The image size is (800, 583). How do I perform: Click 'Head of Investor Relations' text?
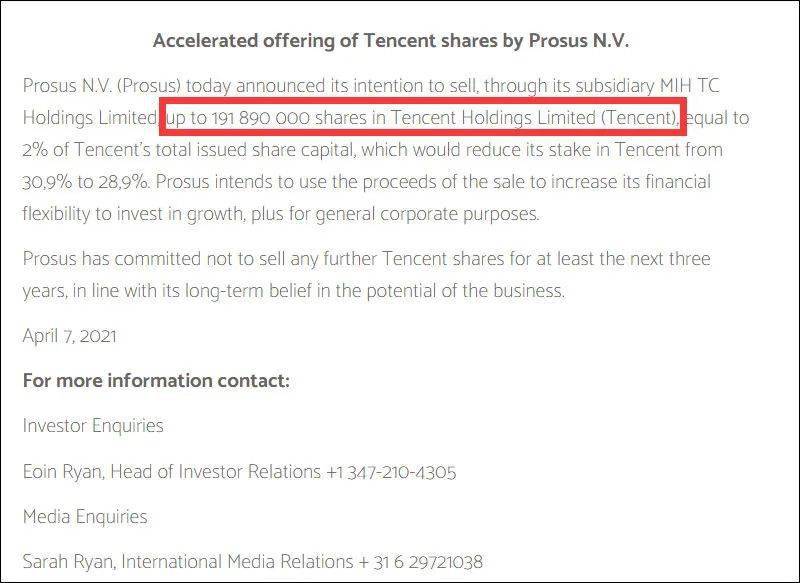click(x=216, y=472)
